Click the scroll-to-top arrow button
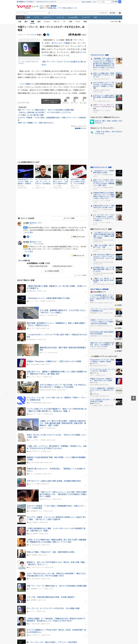 pos(133,398)
